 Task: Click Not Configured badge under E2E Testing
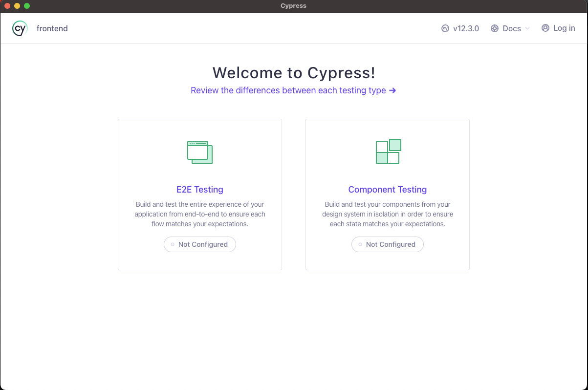200,244
